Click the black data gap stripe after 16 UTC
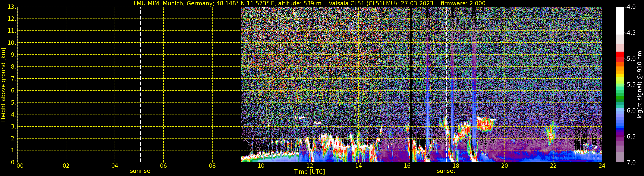Image resolution: width=644 pixels, height=176 pixels. (x=412, y=85)
